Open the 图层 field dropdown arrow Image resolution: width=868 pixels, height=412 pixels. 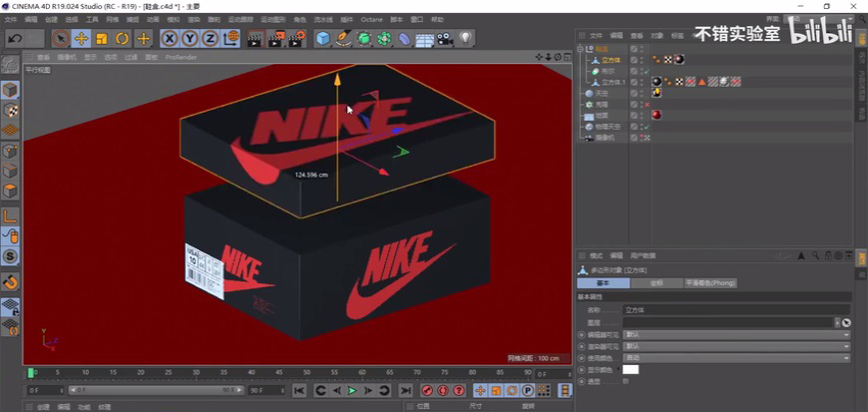pos(837,322)
